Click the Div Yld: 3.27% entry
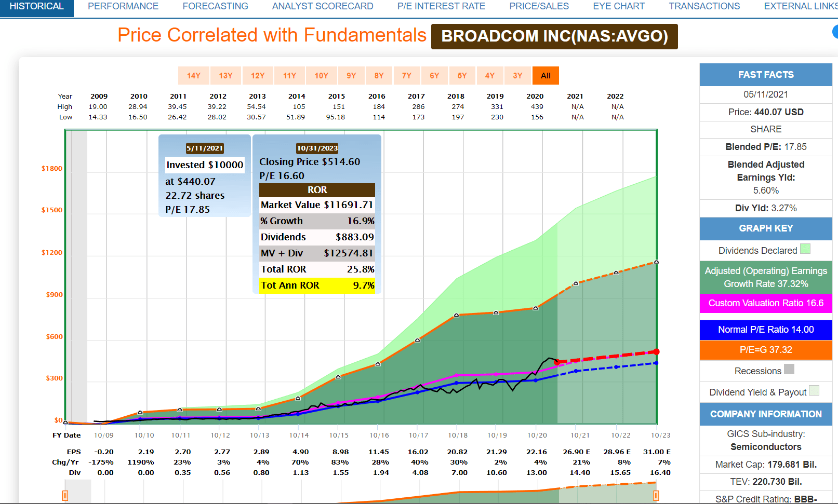This screenshot has height=504, width=838. [766, 208]
